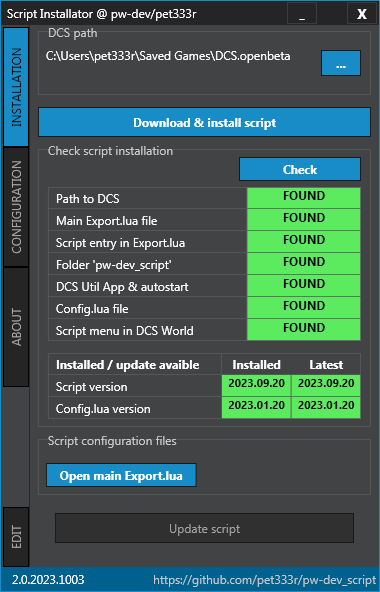Close the Script Installator window
The height and width of the screenshot is (592, 380).
[x=362, y=14]
